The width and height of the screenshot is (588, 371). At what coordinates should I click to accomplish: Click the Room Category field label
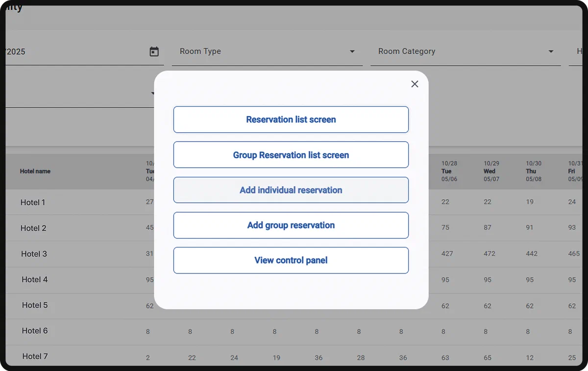coord(407,51)
